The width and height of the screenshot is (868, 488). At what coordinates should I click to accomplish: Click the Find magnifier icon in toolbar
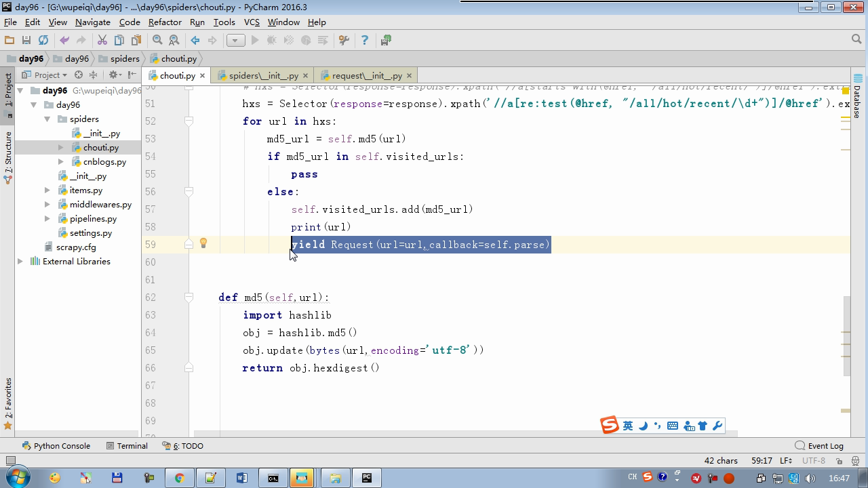(157, 41)
